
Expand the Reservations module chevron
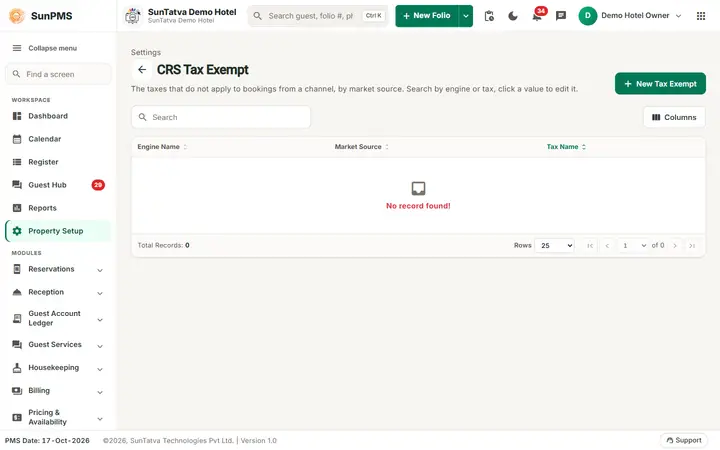coord(100,270)
